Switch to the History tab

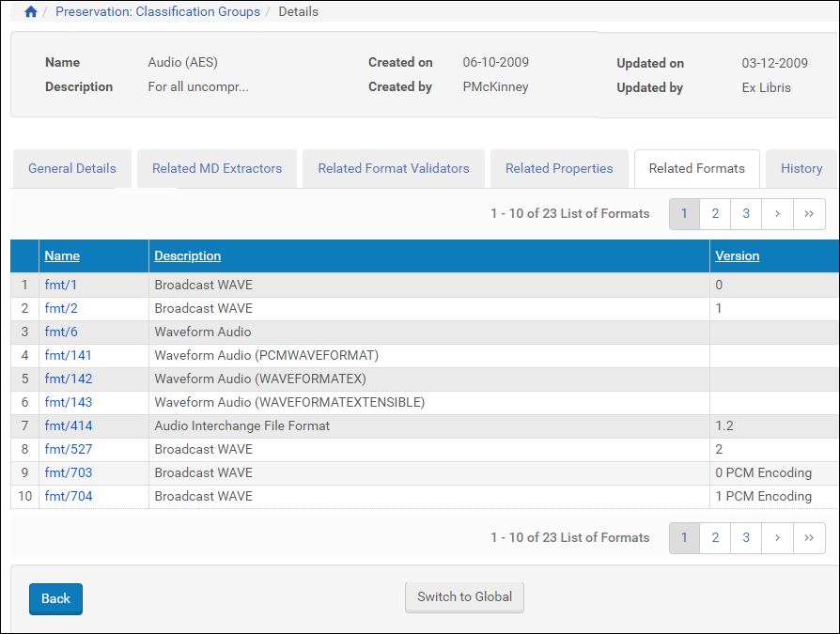point(801,169)
